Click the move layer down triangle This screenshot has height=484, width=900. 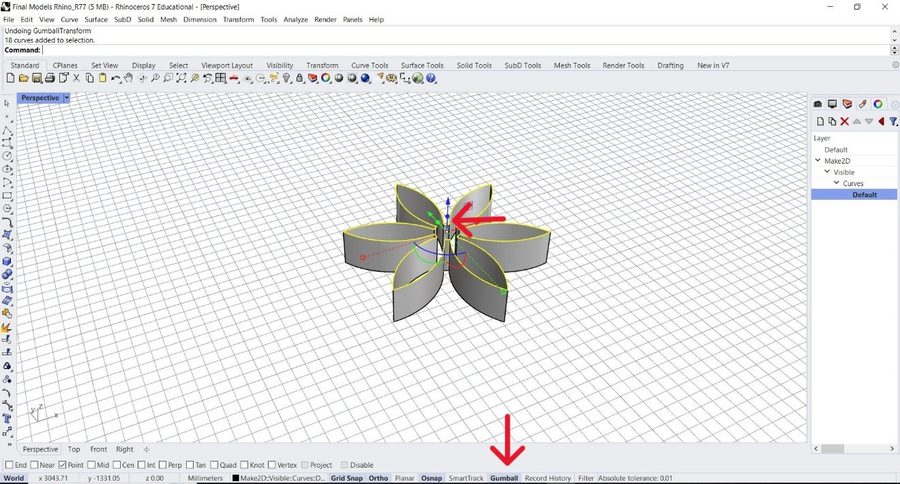pos(869,121)
